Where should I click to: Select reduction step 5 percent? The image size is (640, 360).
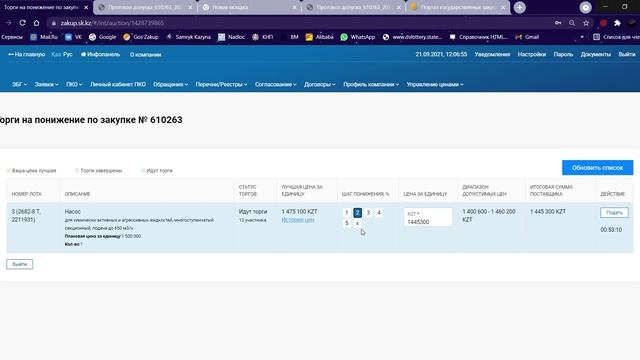point(347,223)
